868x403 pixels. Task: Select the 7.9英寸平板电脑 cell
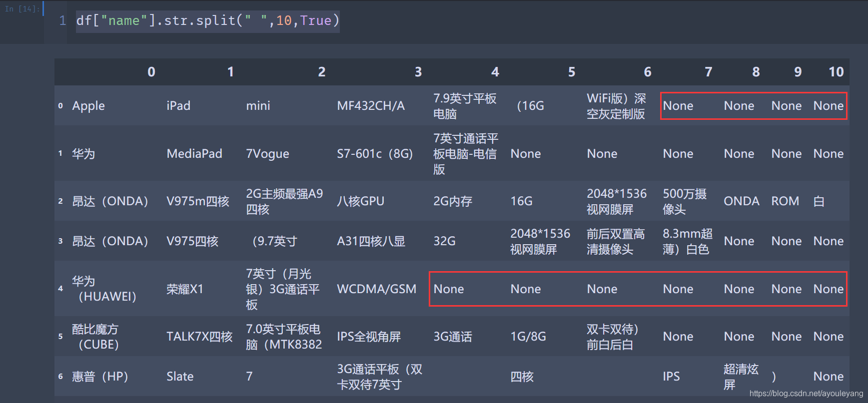coord(465,106)
